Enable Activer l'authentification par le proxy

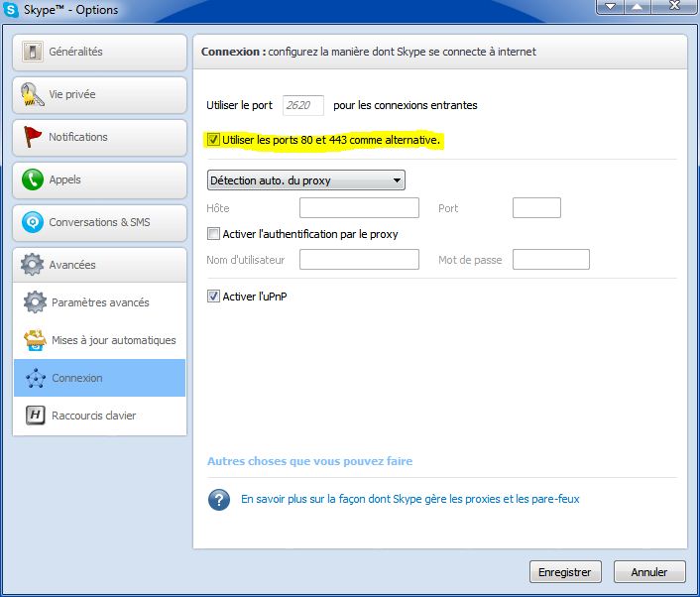pos(213,234)
